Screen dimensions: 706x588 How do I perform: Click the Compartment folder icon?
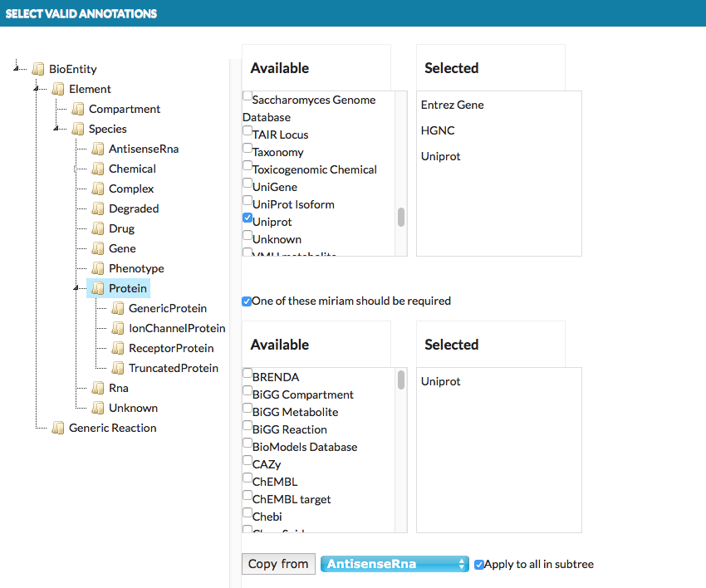click(x=78, y=109)
